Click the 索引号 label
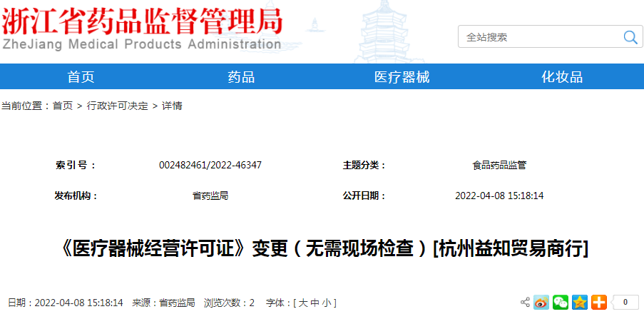Screen dimensions: 644x334 pyautogui.click(x=76, y=165)
